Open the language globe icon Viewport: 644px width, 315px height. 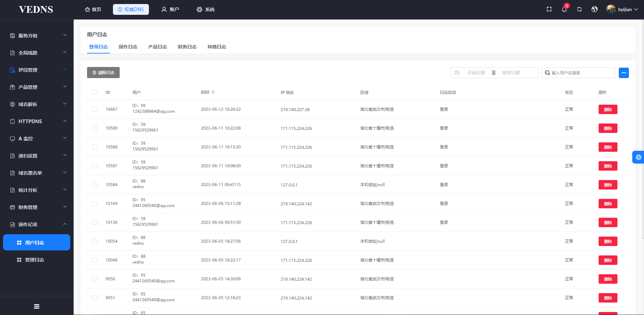(595, 9)
